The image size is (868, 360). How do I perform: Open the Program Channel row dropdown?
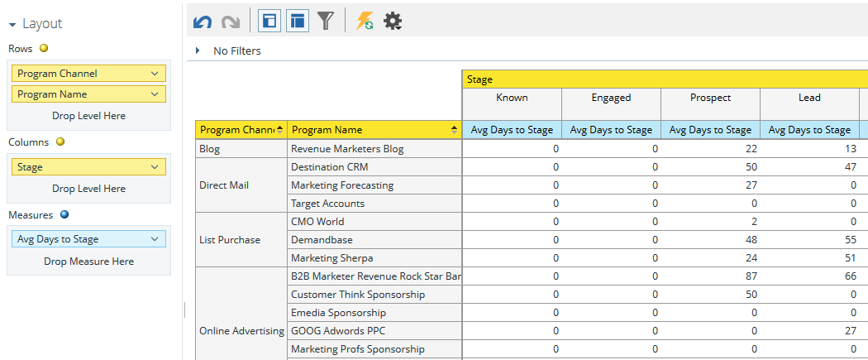155,74
